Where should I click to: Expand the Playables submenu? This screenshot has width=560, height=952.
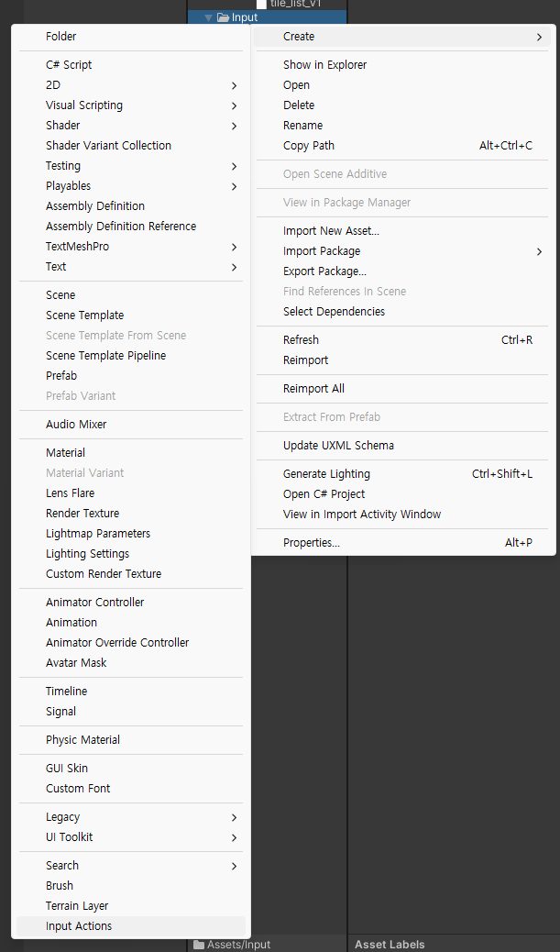click(x=131, y=186)
